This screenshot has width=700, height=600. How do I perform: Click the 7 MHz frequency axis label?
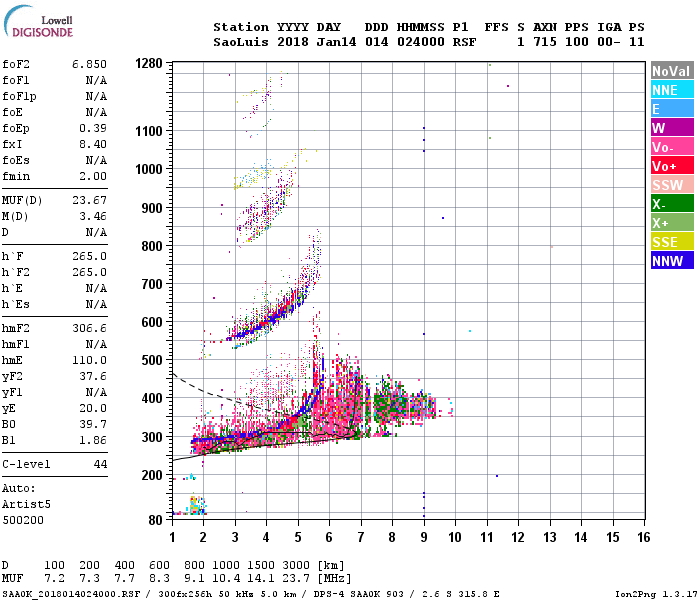point(361,537)
